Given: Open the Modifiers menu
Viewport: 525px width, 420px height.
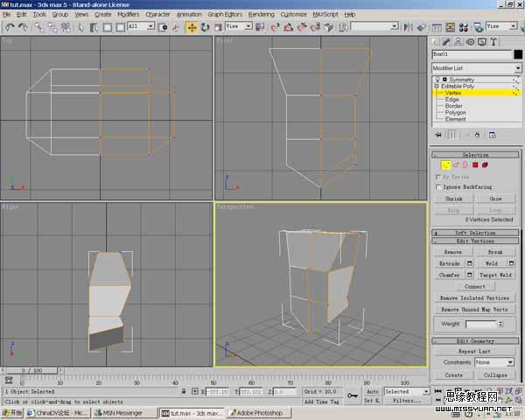Looking at the screenshot, I should [x=129, y=14].
